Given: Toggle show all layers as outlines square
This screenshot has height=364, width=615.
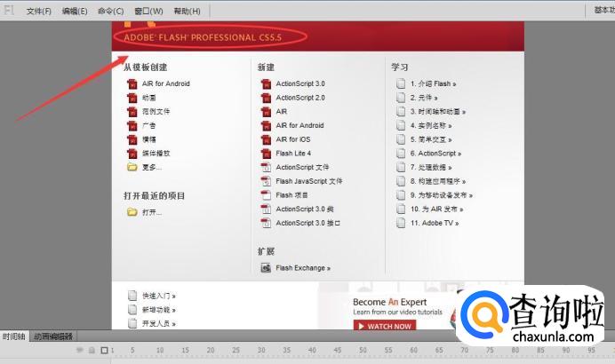Looking at the screenshot, I should coord(104,351).
